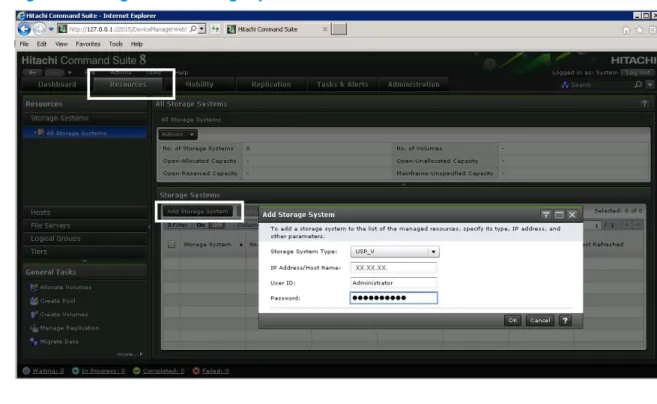Screen dimensions: 657x404
Task: Open the address bar dropdown arrow
Action: (202, 29)
